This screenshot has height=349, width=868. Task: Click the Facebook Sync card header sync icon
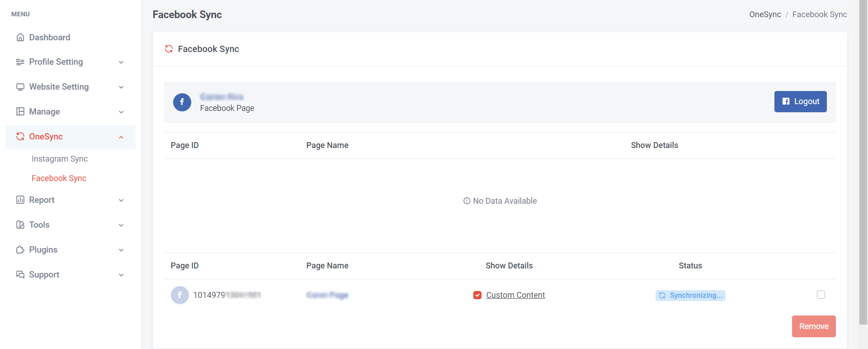[169, 49]
